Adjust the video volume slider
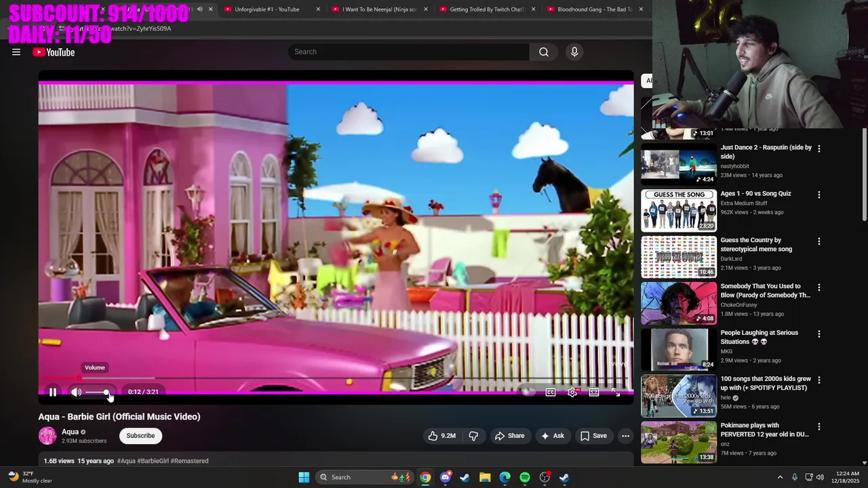Screen dimensions: 868x488 (x=96, y=392)
